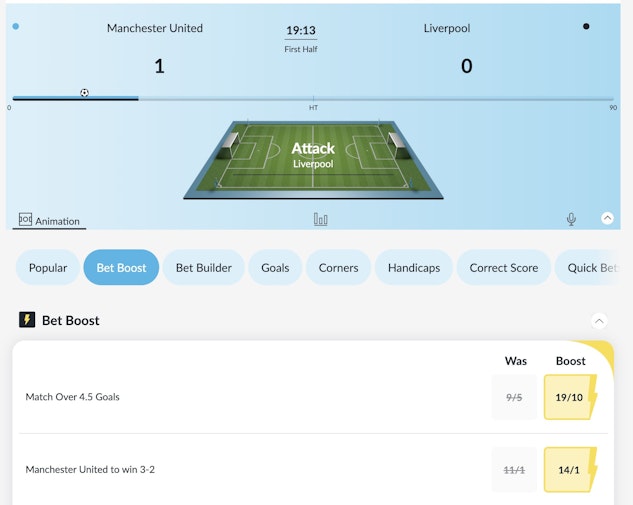This screenshot has width=633, height=505.
Task: Select the 14/1 boosted odds button
Action: (570, 469)
